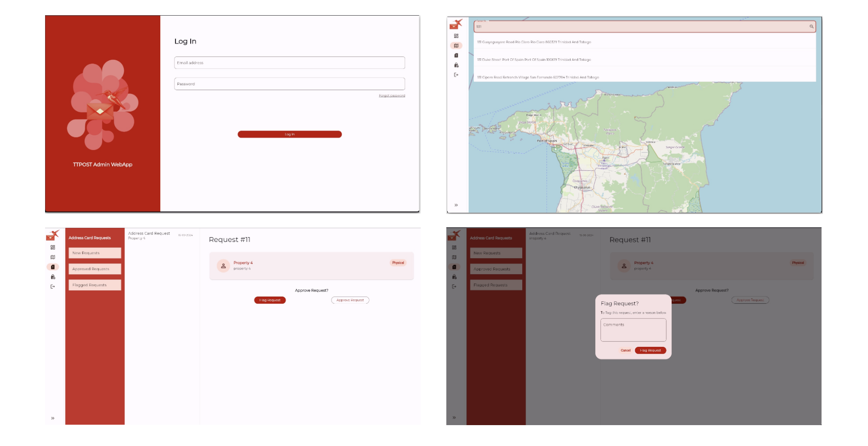Click the dimmed dashboard grid icon behind the dialog

tap(454, 247)
